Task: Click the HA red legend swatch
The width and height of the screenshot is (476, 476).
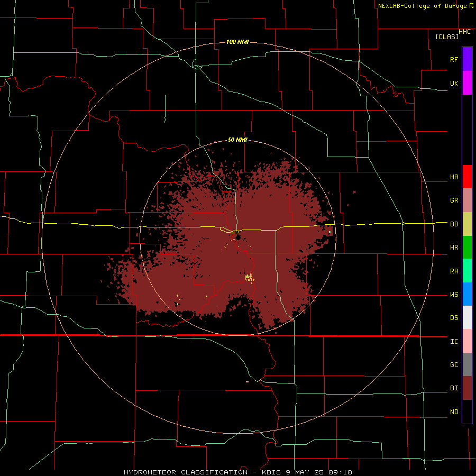Action: [467, 177]
